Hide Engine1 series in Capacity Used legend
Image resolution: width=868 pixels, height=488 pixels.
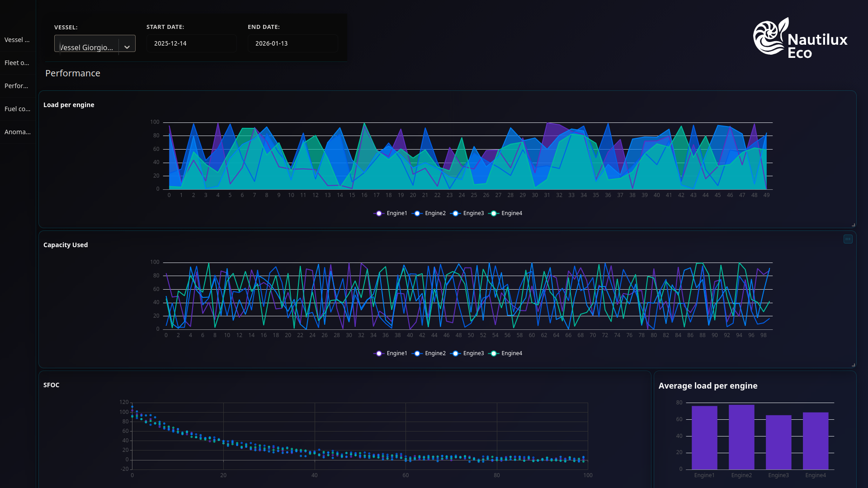point(391,353)
